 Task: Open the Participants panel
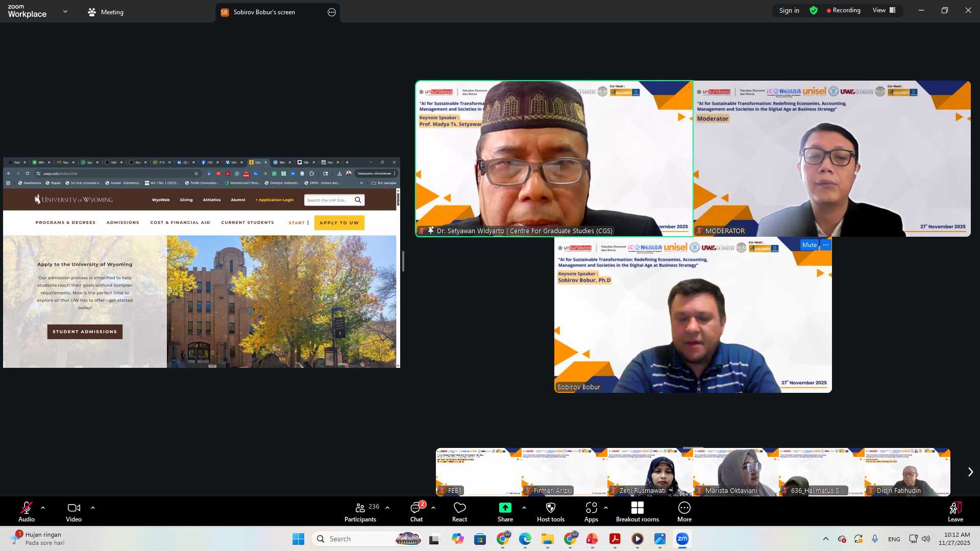(360, 512)
